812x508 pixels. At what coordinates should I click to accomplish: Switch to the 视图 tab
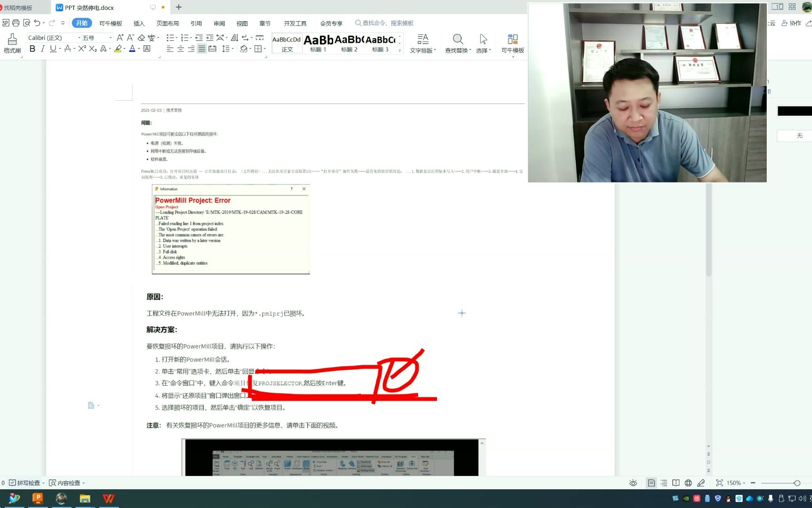242,23
